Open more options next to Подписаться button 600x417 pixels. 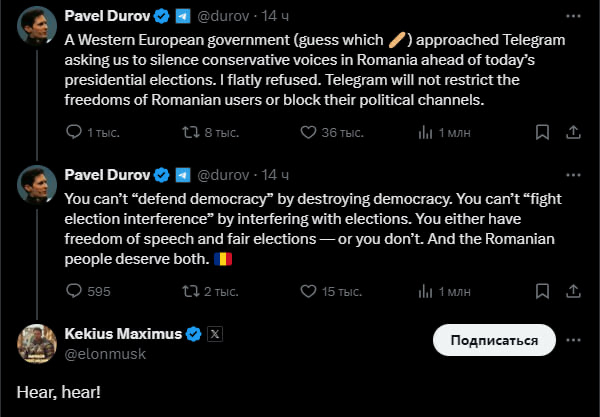(573, 340)
